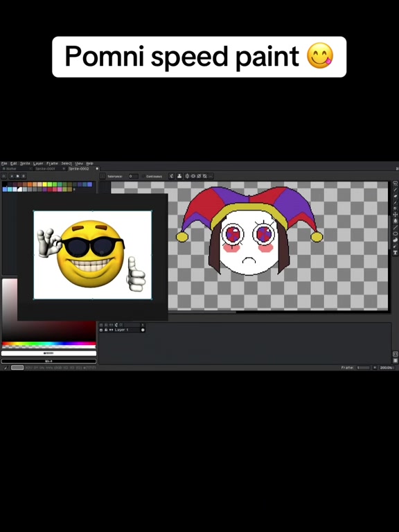
Task: Select the Move tool
Action: 395,215
